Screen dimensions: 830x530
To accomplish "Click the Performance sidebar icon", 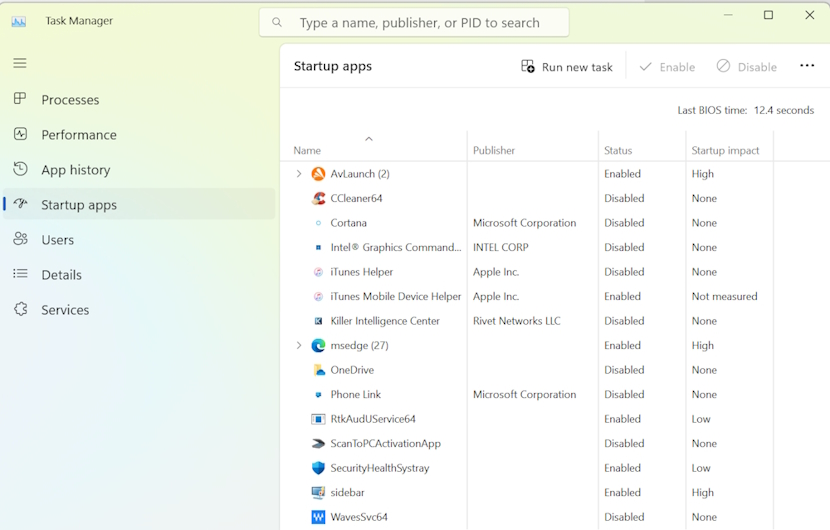I will click(20, 134).
